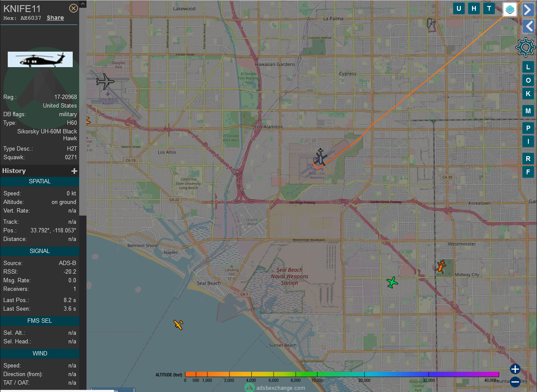537x392 pixels.
Task: Click the RSSI value -20.2
Action: 69,272
